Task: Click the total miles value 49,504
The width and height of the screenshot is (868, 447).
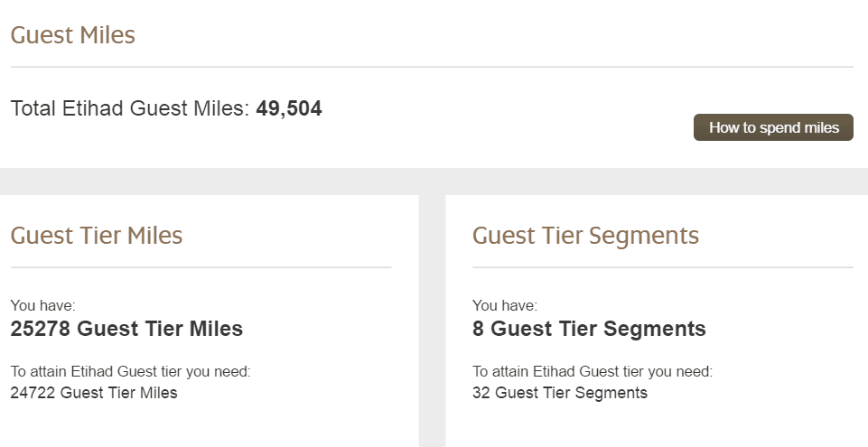Action: point(289,108)
